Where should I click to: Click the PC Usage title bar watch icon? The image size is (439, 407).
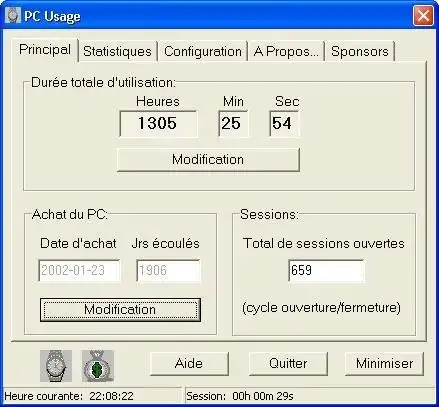[12, 16]
